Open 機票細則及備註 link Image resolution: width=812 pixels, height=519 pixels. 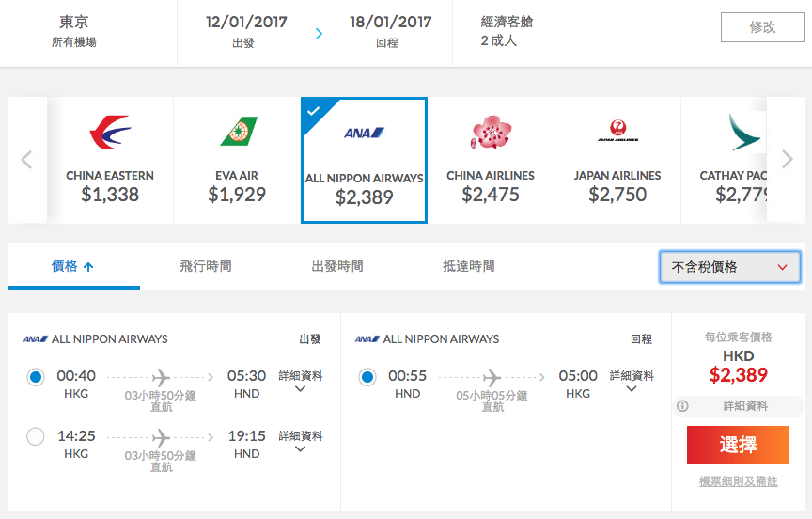tap(738, 481)
